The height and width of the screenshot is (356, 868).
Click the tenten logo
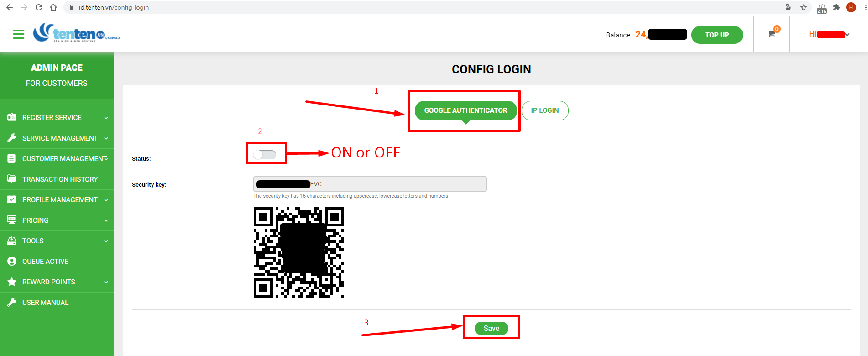click(76, 33)
